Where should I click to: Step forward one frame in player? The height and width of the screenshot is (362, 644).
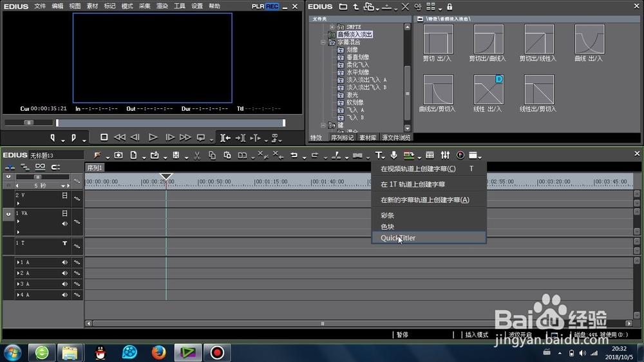coord(169,137)
